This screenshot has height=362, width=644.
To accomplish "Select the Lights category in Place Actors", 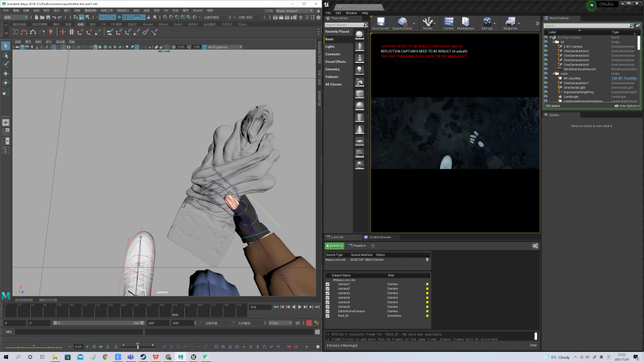I will [330, 47].
